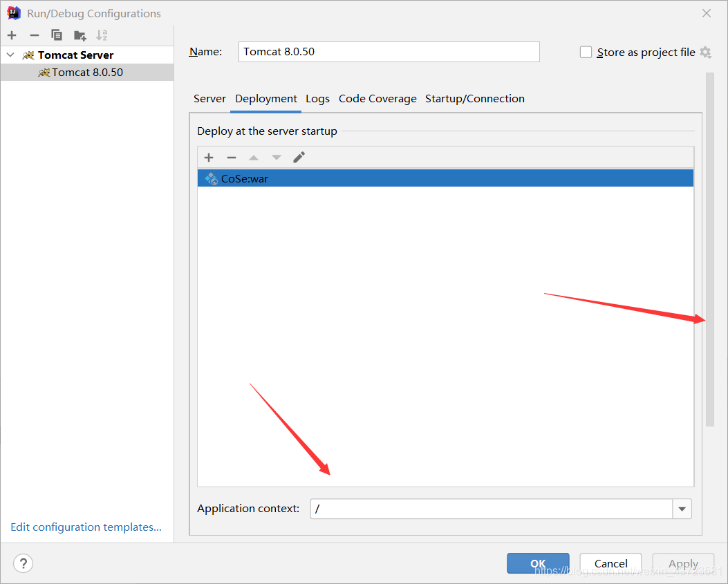Enable Store as project file
The width and height of the screenshot is (728, 584).
(x=586, y=52)
